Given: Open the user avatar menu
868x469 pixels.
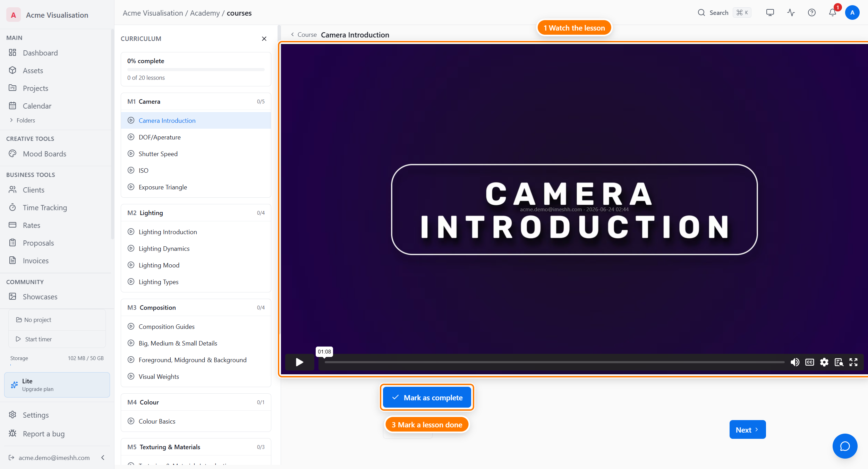Looking at the screenshot, I should (x=852, y=13).
